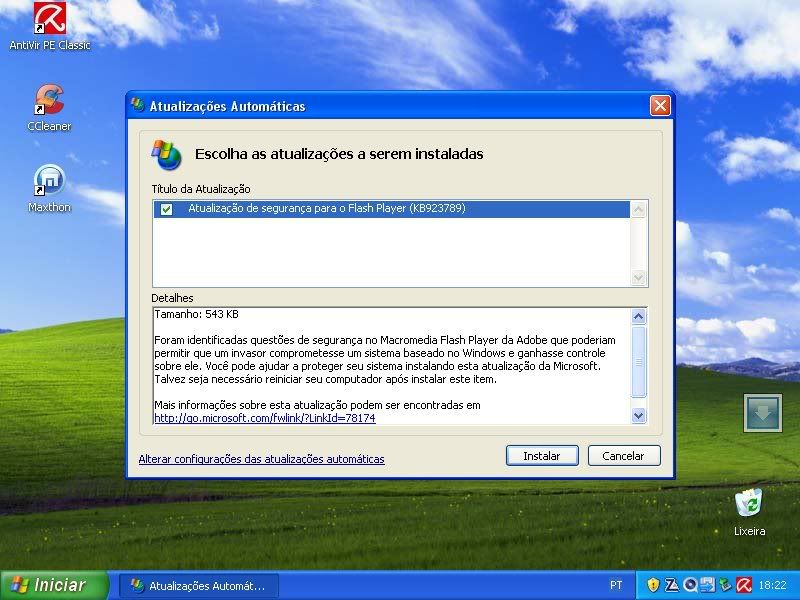Click the blue disc tray icon

pyautogui.click(x=690, y=585)
